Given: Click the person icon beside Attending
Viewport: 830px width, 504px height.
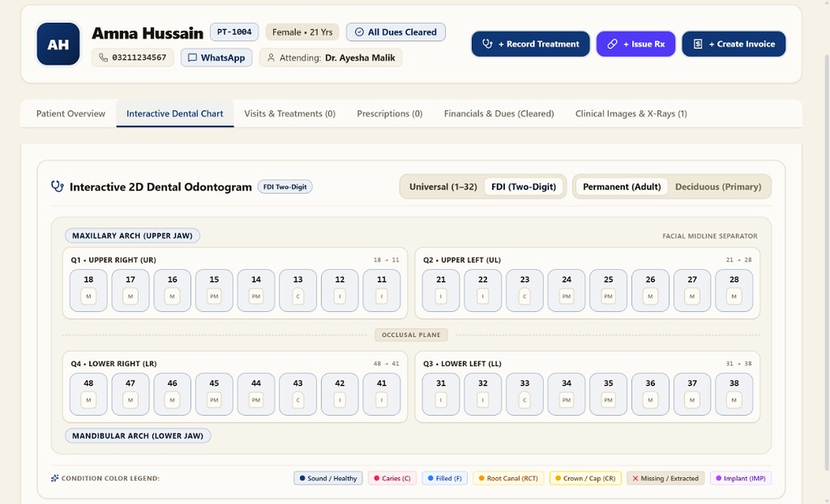Looking at the screenshot, I should click(271, 58).
